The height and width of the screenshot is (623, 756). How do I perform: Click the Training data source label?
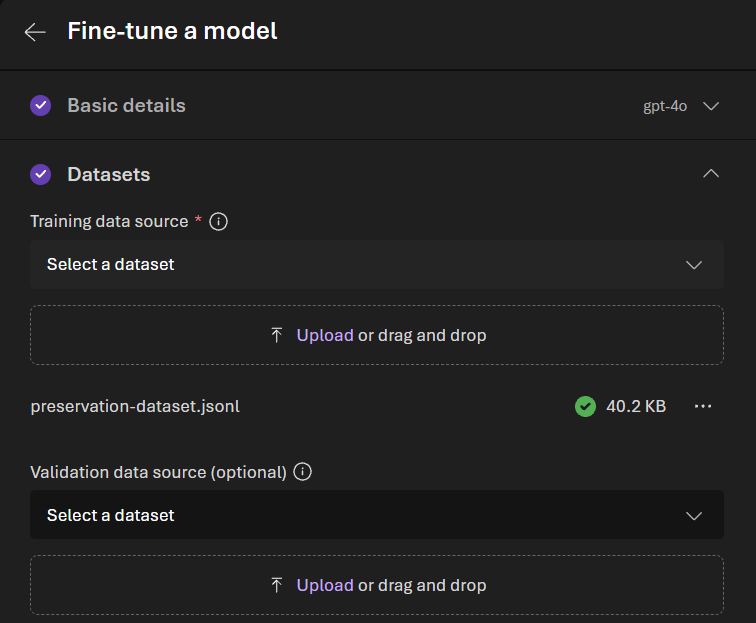109,221
